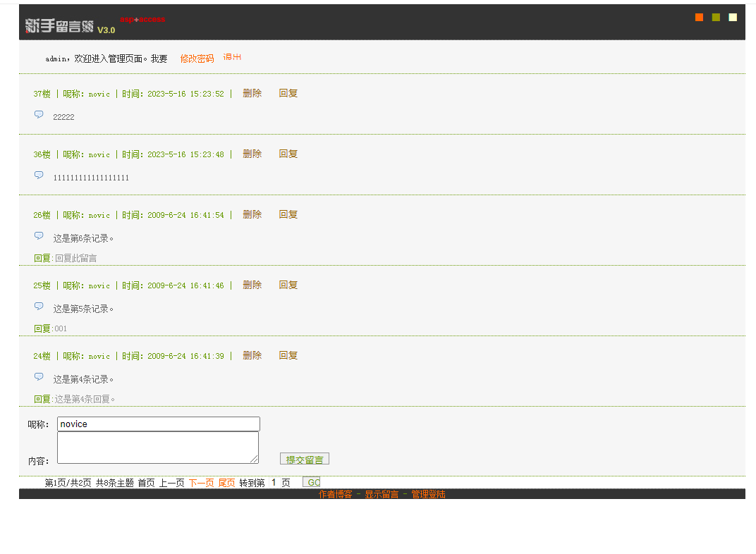Delete the 26楼 message

point(252,214)
